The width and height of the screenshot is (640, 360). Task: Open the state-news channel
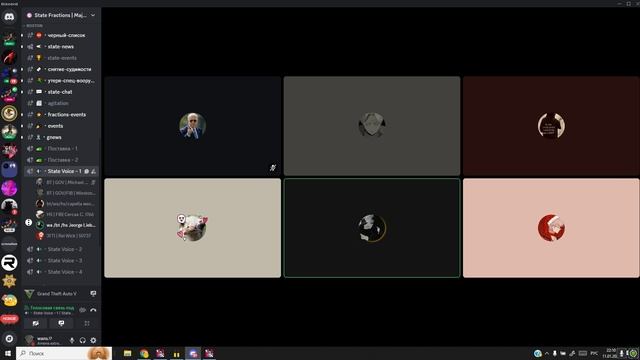(x=61, y=47)
